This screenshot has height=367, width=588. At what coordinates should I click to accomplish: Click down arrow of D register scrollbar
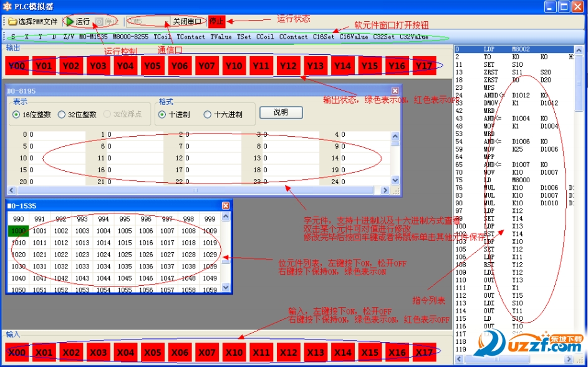395,180
